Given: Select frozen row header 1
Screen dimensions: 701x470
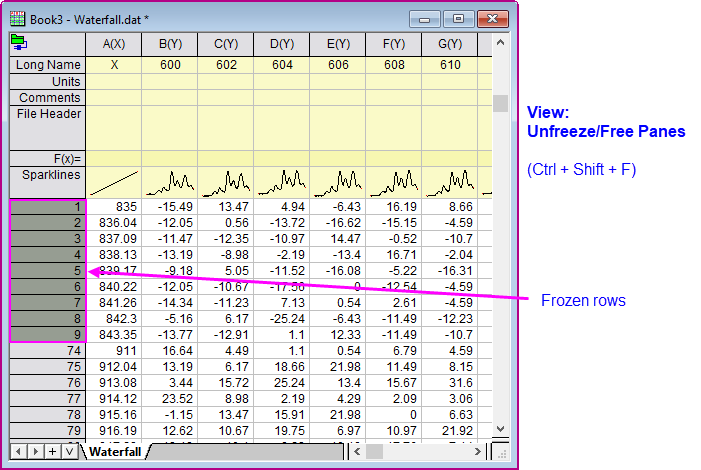Looking at the screenshot, I should [x=47, y=207].
